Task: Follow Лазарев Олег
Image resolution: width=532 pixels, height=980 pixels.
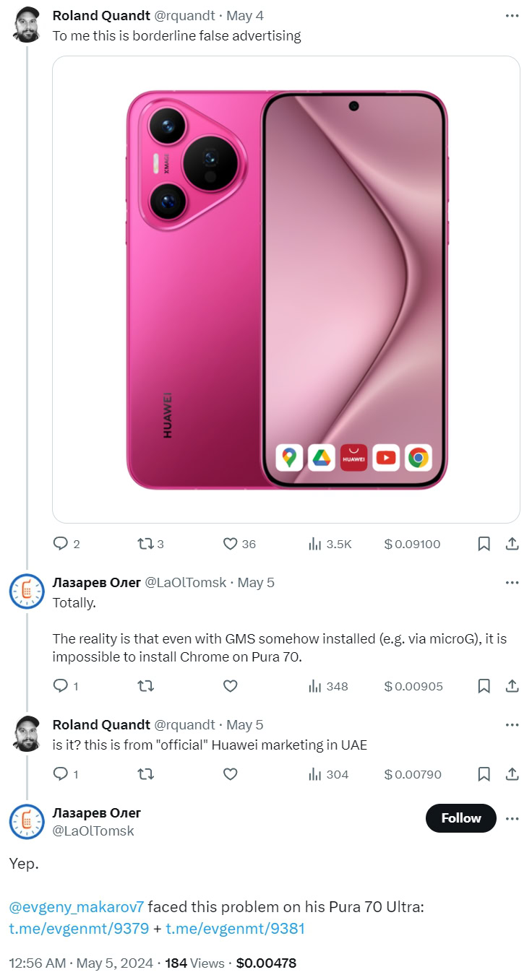Action: click(460, 818)
